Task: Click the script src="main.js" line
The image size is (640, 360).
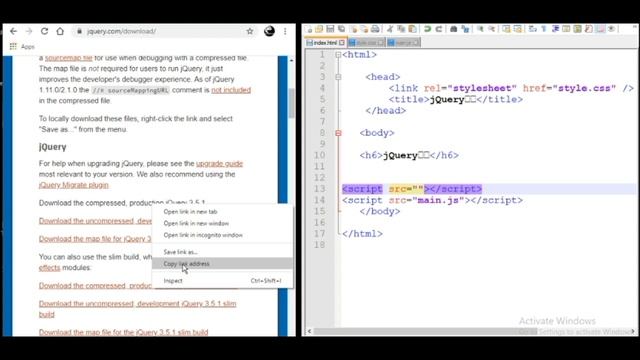Action: [432, 200]
